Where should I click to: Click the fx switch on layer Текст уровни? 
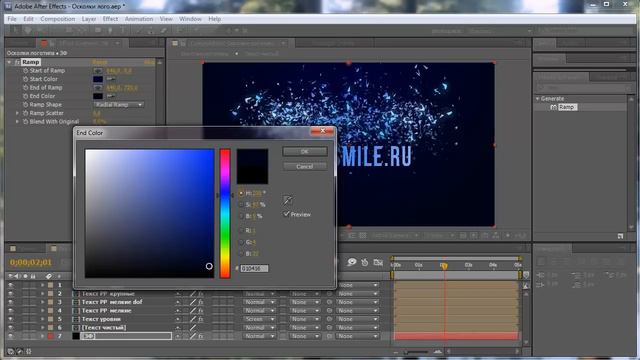pos(201,319)
